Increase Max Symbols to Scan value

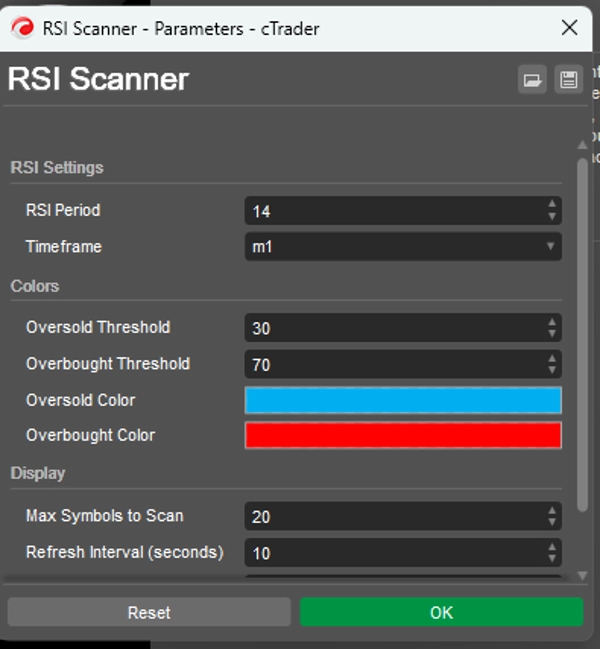pyautogui.click(x=552, y=510)
